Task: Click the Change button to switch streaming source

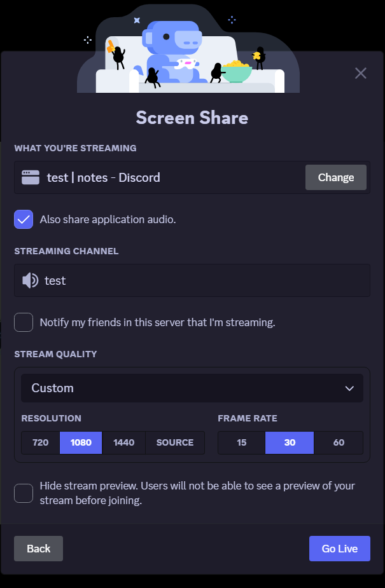Action: (x=335, y=177)
